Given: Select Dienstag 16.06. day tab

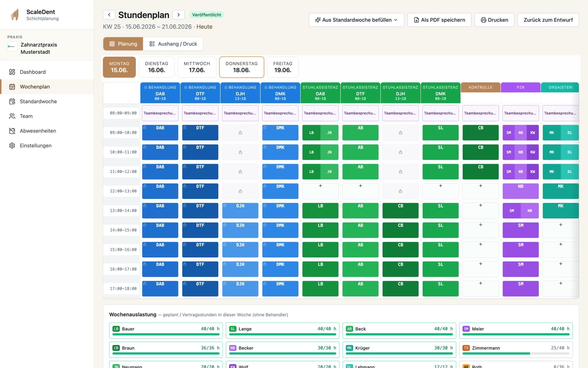Looking at the screenshot, I should pos(157,67).
